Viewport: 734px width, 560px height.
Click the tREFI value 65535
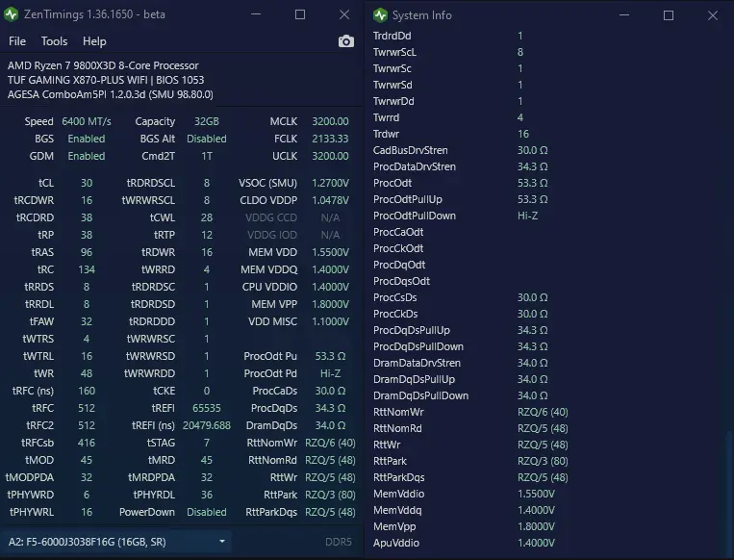[207, 408]
